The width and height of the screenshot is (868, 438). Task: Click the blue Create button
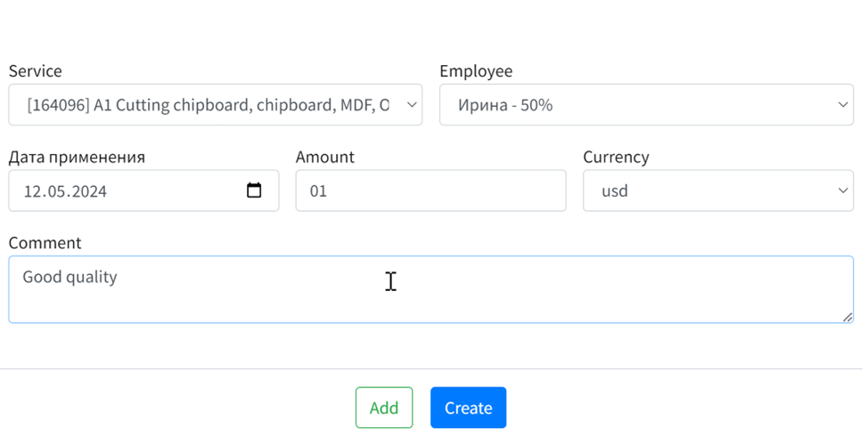[468, 408]
